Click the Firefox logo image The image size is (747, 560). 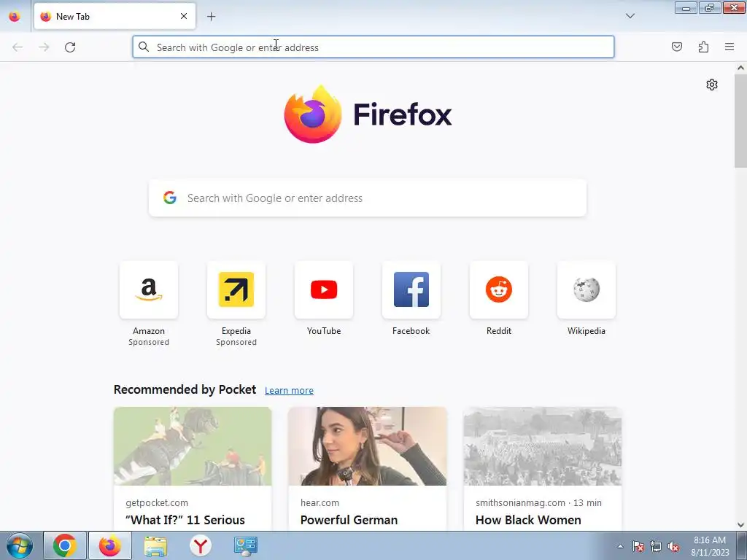(x=313, y=114)
